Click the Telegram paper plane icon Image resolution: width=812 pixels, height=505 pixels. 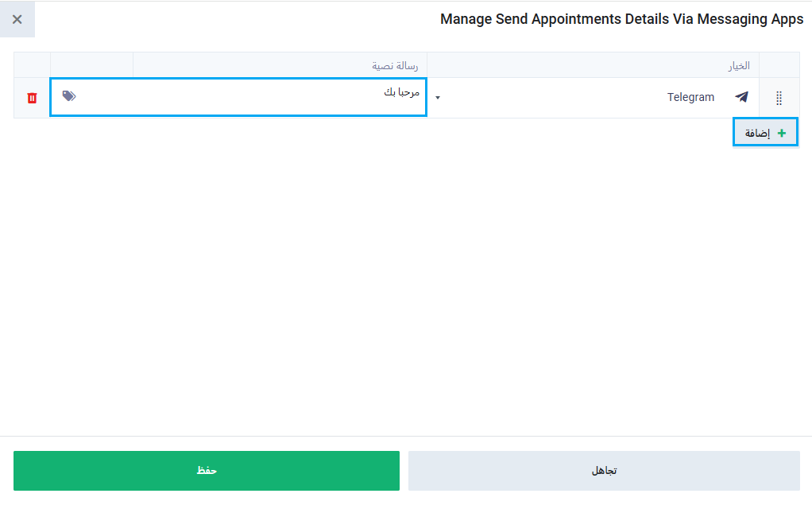(x=741, y=97)
